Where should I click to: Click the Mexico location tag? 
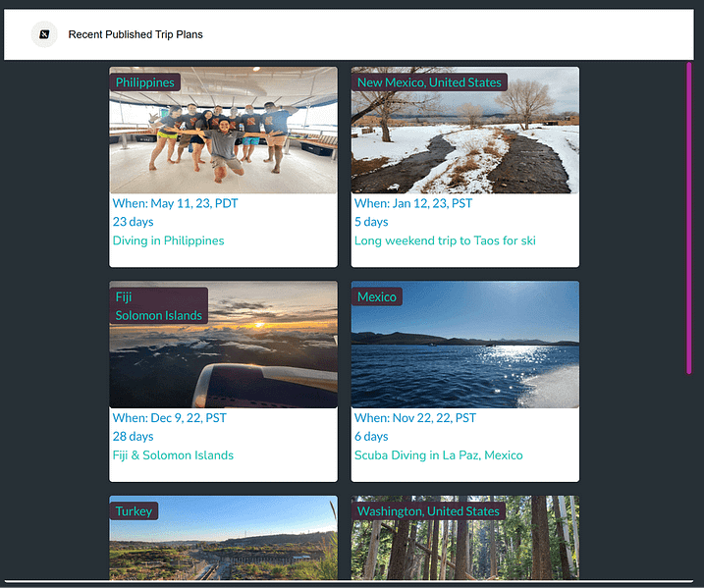click(377, 297)
